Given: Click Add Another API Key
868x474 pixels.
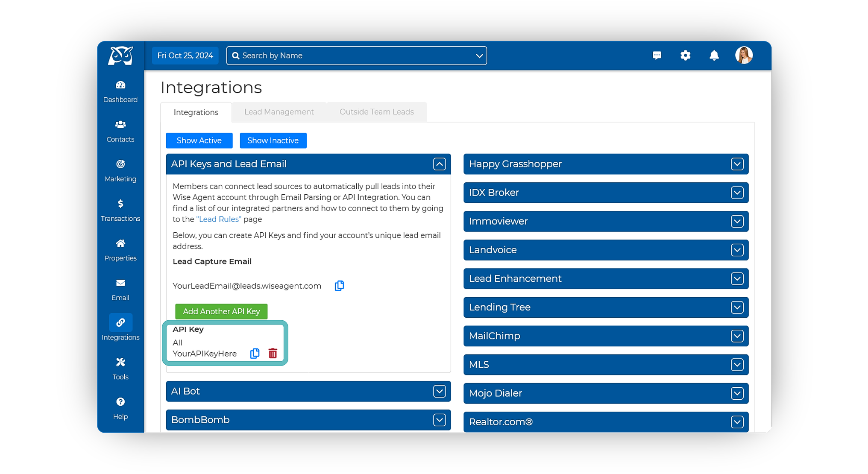Looking at the screenshot, I should [x=221, y=311].
